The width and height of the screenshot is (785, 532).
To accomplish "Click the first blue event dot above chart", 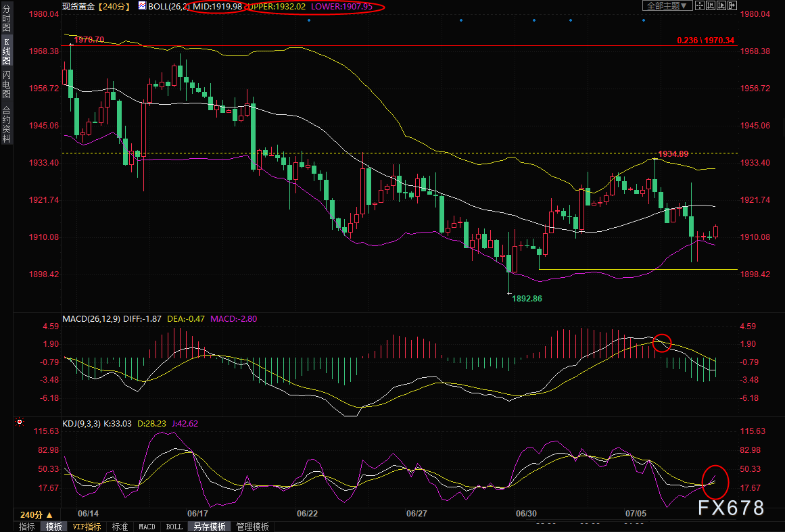I will coord(309,20).
